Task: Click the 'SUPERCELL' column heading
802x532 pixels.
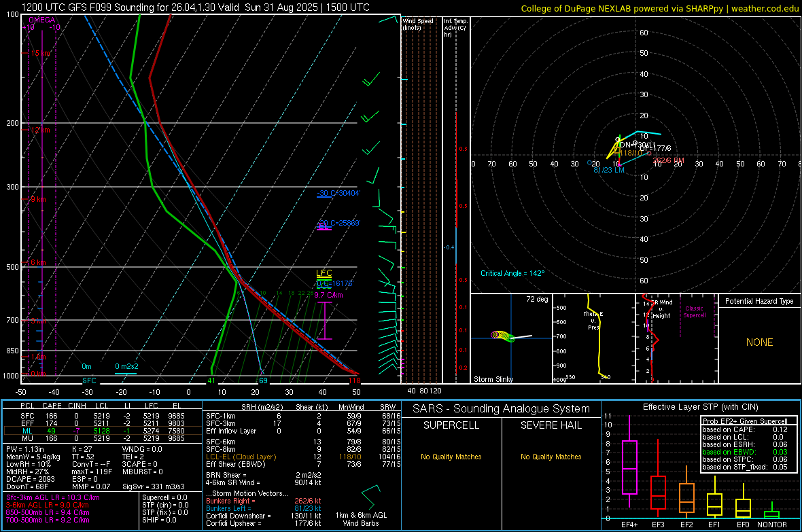Action: [x=451, y=425]
